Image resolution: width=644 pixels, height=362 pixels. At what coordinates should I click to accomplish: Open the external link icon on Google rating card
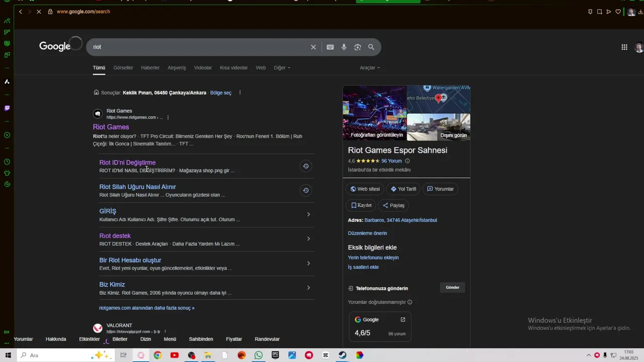coord(403,319)
